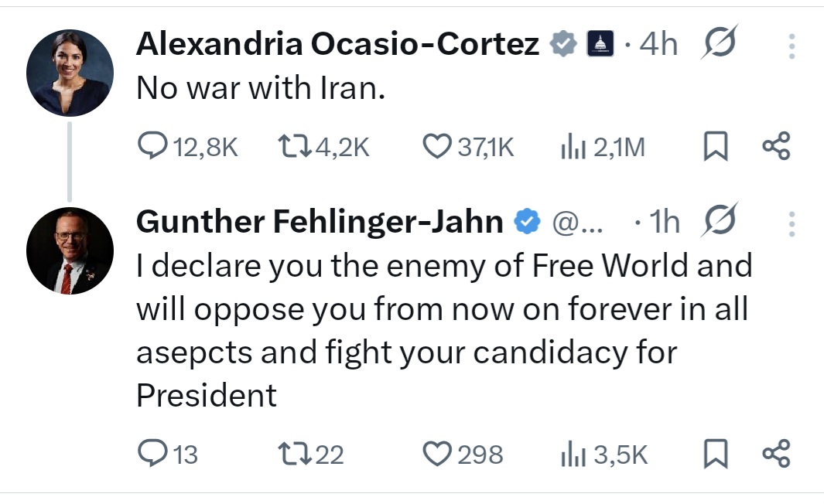Open Grok icon on Ocasio-Cortez's tweet
This screenshot has width=824, height=504.
(720, 43)
